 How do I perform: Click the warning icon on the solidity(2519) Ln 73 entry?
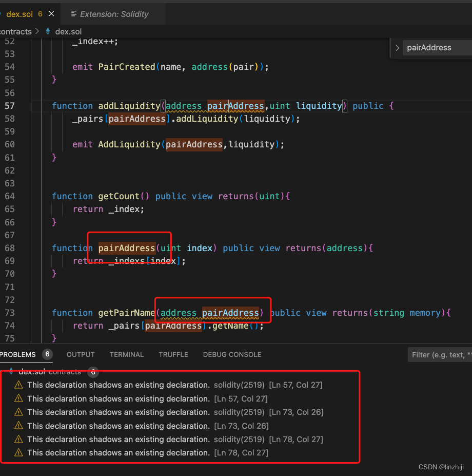coord(18,412)
